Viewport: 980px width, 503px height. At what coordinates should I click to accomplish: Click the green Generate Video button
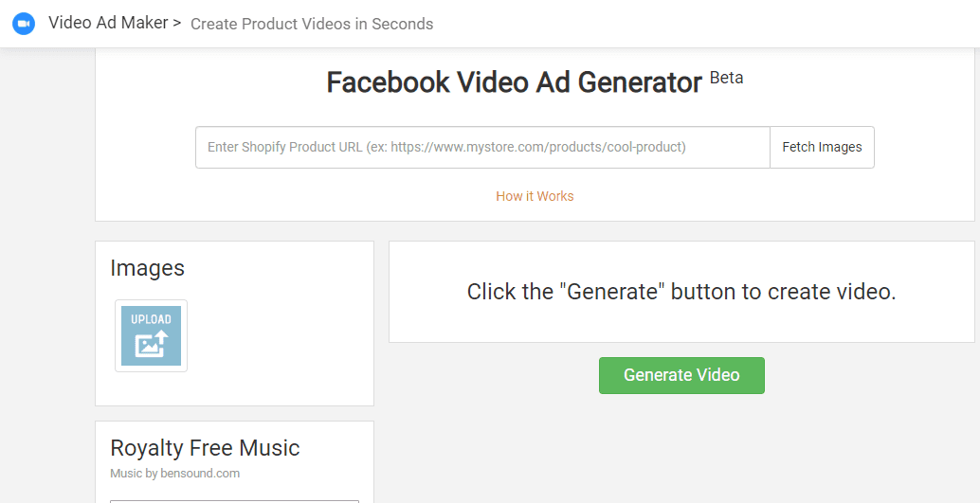click(681, 375)
